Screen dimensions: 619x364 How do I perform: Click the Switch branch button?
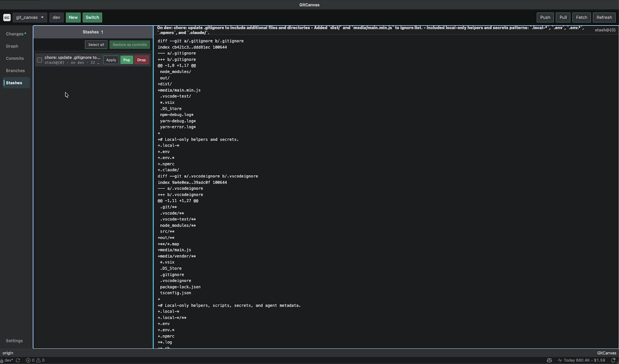click(92, 17)
